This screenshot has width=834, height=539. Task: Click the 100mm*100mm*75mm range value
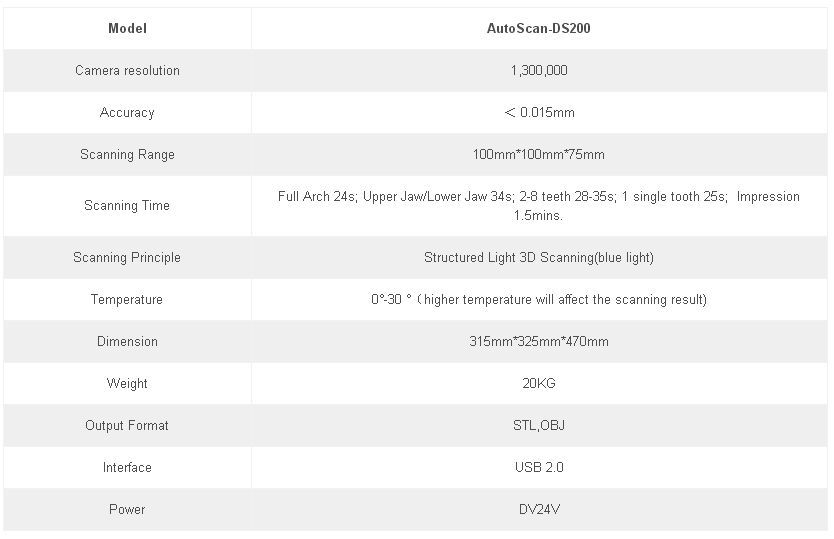(x=538, y=154)
